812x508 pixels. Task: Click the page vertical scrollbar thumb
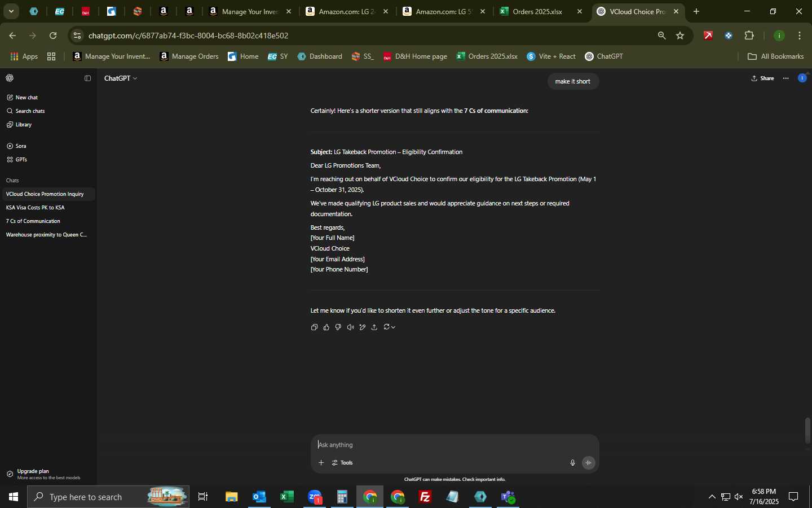[808, 431]
